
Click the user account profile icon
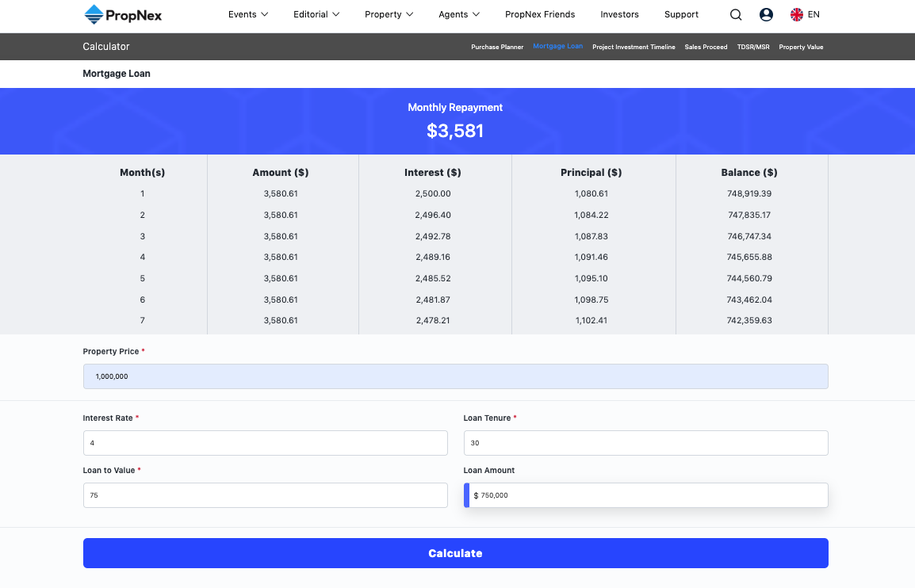coord(766,14)
